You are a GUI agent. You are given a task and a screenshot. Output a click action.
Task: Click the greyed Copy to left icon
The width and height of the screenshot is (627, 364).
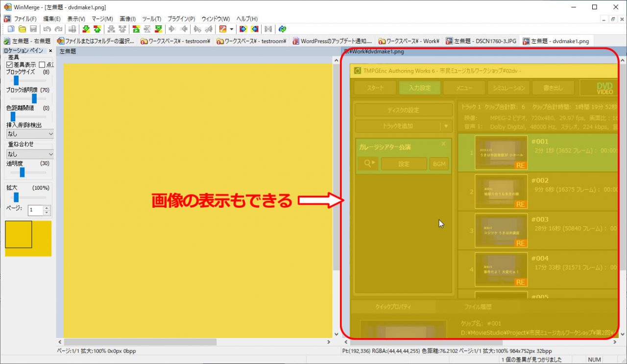[x=184, y=29]
